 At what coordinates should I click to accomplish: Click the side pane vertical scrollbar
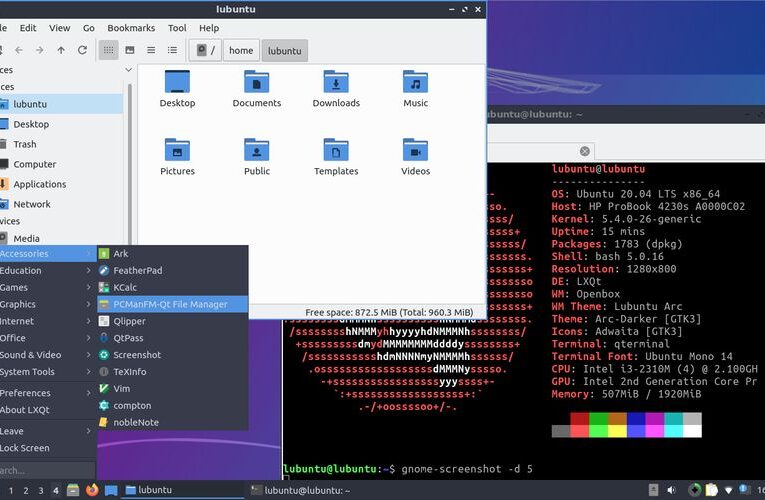coord(130,163)
